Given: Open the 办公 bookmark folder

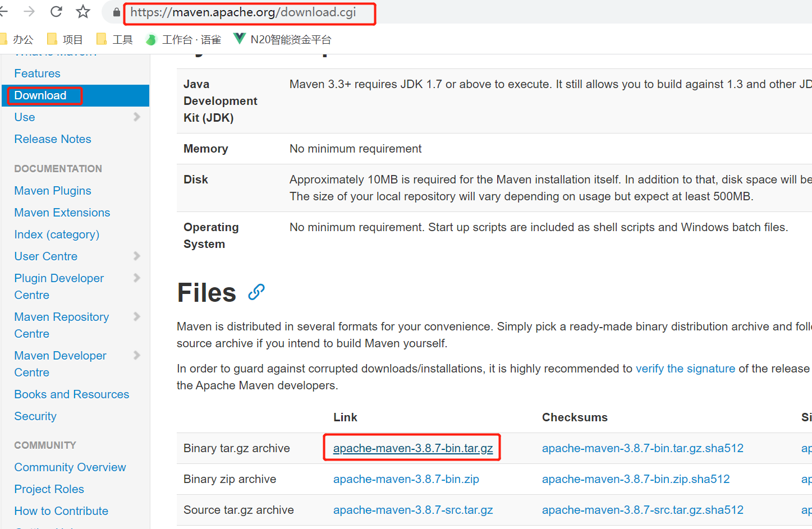Looking at the screenshot, I should point(17,39).
